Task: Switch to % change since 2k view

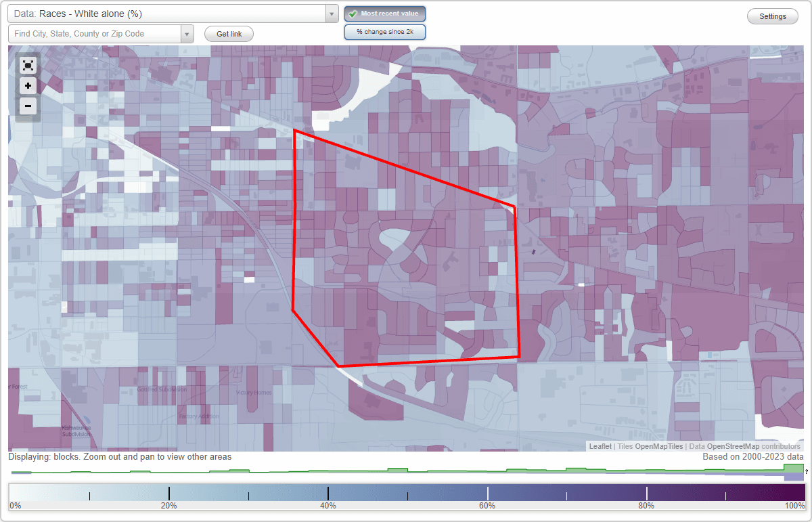Action: tap(385, 32)
